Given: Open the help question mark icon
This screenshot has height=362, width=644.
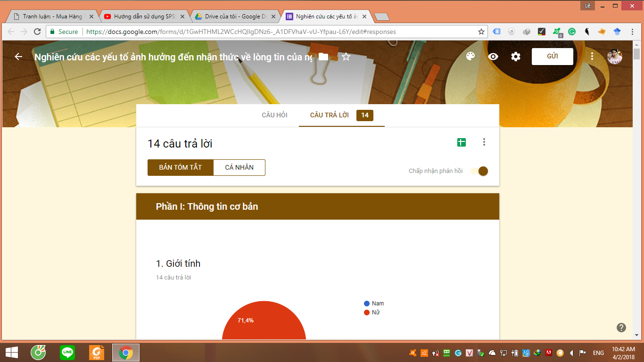Looking at the screenshot, I should pos(621,328).
